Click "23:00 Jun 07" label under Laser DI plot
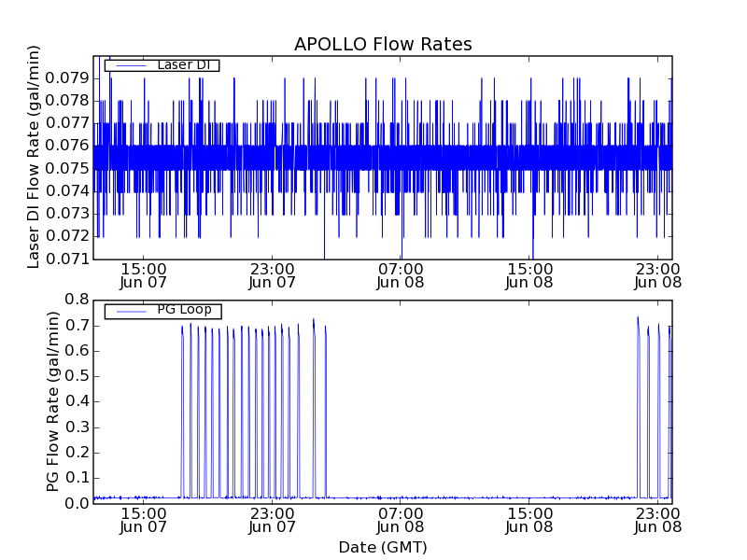747x560 pixels. [272, 275]
